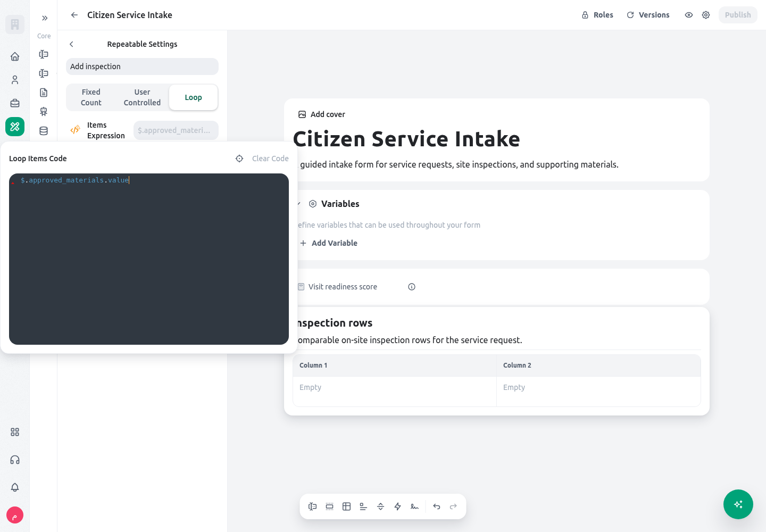
Task: Select the Column 2 header
Action: tap(598, 365)
